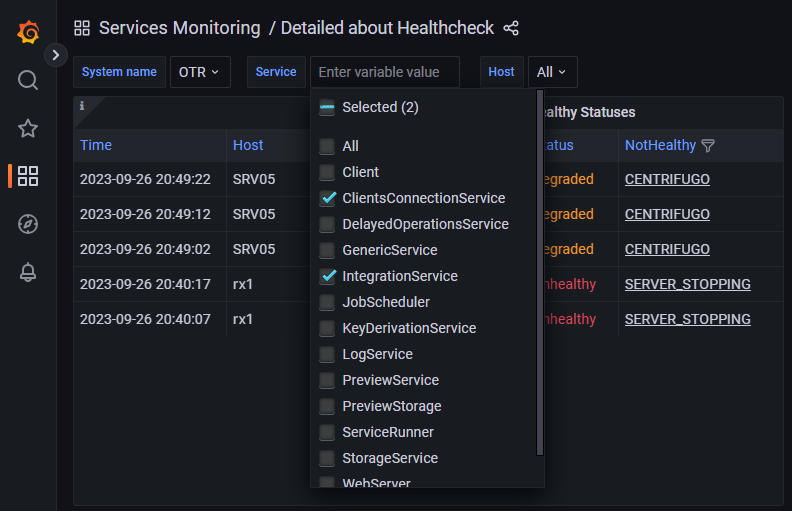Enable the LogService checkbox
The width and height of the screenshot is (792, 511).
click(x=327, y=354)
